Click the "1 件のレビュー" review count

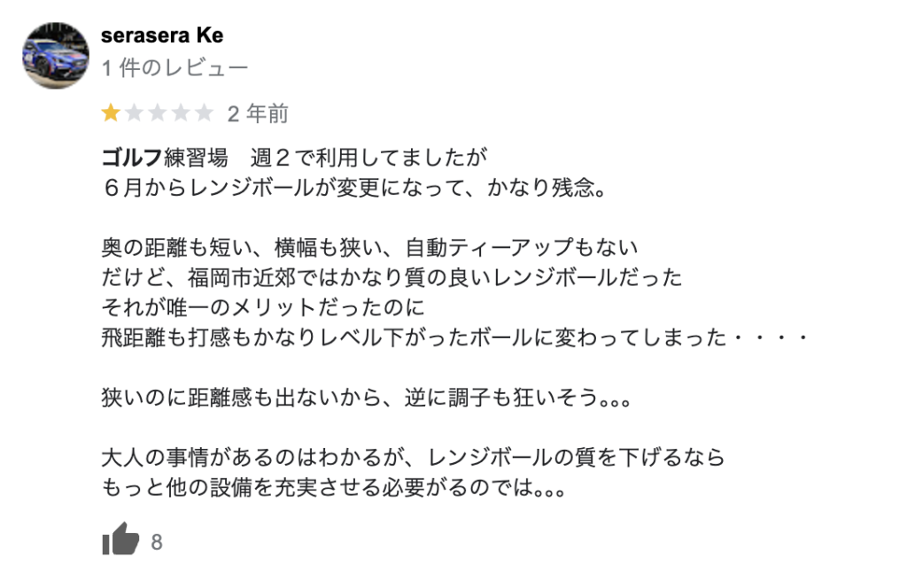click(x=174, y=67)
